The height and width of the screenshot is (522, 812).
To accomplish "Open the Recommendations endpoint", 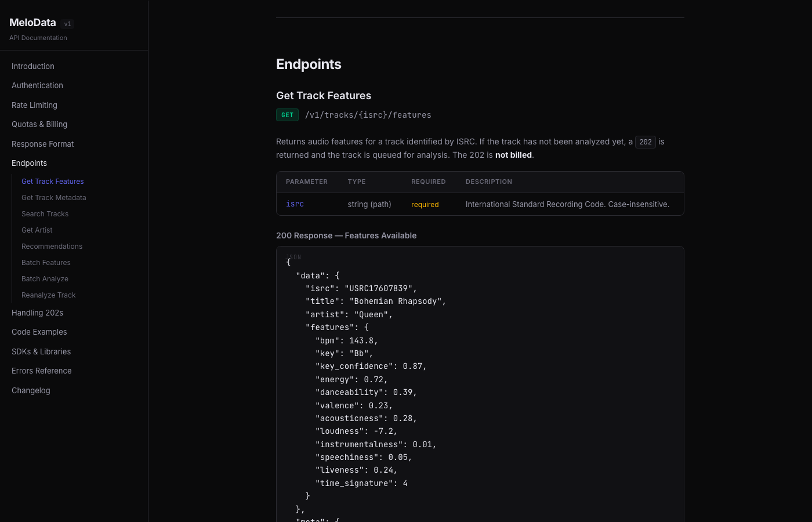I will click(x=52, y=246).
